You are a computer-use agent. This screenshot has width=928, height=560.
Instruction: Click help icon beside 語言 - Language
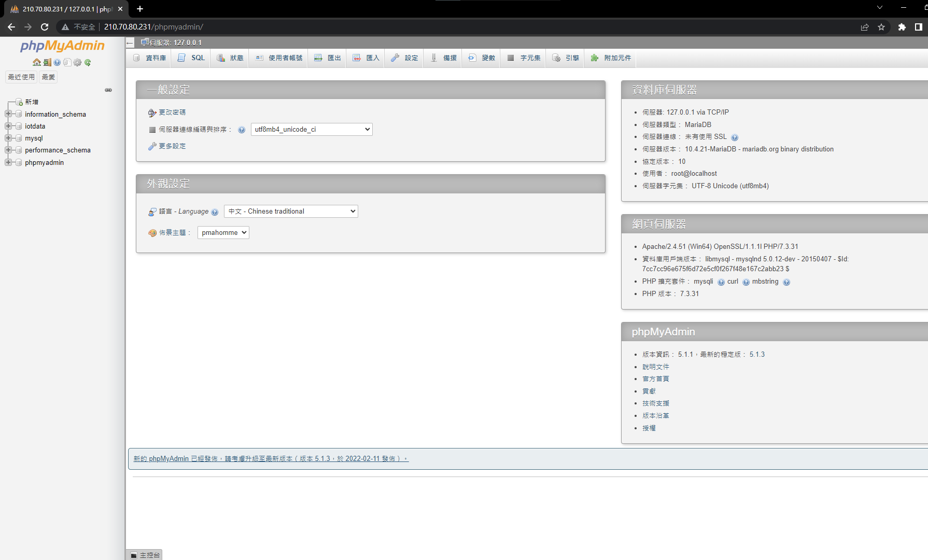tap(215, 212)
